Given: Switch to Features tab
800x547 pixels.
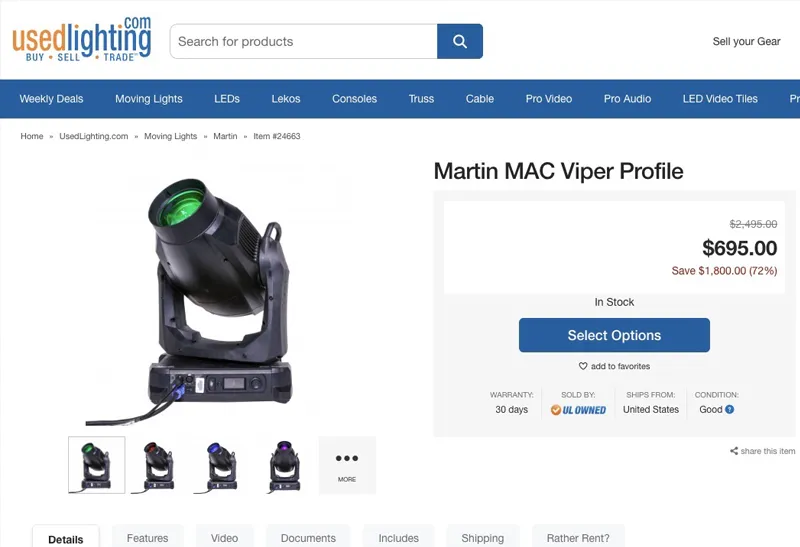Looking at the screenshot, I should [147, 538].
